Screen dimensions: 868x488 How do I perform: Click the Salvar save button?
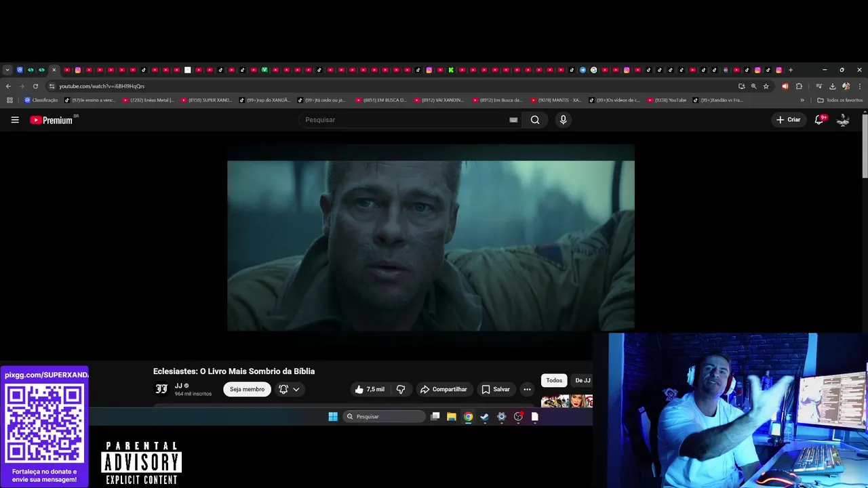point(496,389)
